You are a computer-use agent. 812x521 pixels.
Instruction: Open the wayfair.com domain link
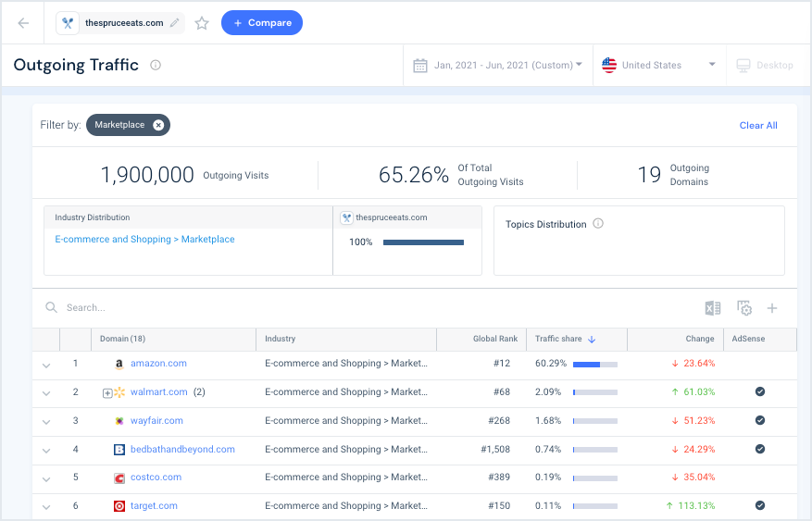click(156, 421)
